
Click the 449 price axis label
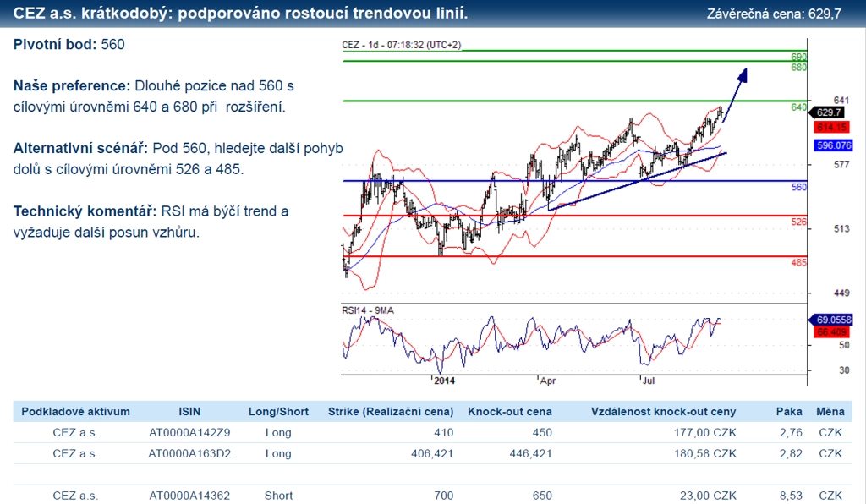pyautogui.click(x=841, y=293)
